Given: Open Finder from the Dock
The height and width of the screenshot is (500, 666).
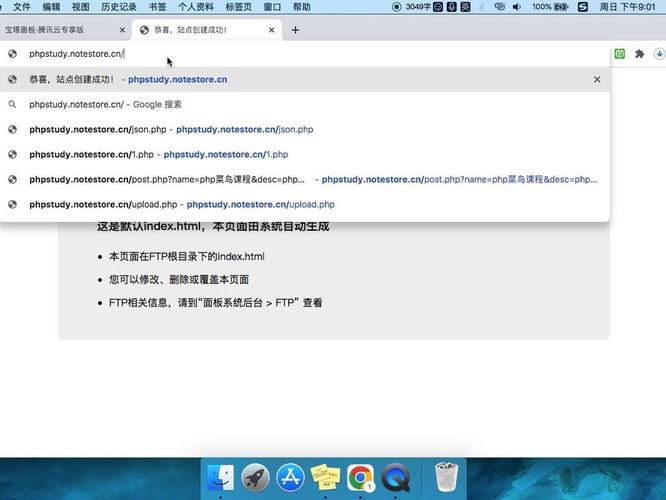Looking at the screenshot, I should (x=220, y=477).
